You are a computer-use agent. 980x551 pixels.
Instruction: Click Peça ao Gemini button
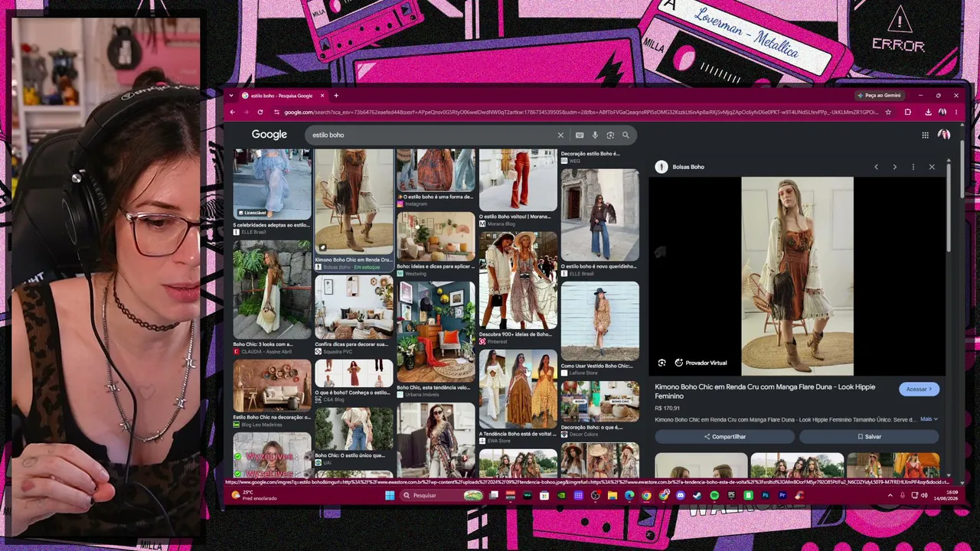pos(879,96)
